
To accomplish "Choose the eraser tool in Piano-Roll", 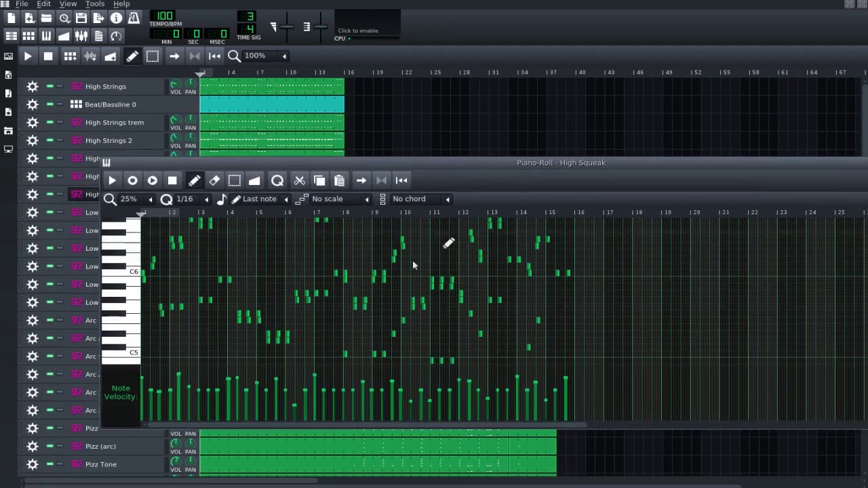I will (214, 180).
